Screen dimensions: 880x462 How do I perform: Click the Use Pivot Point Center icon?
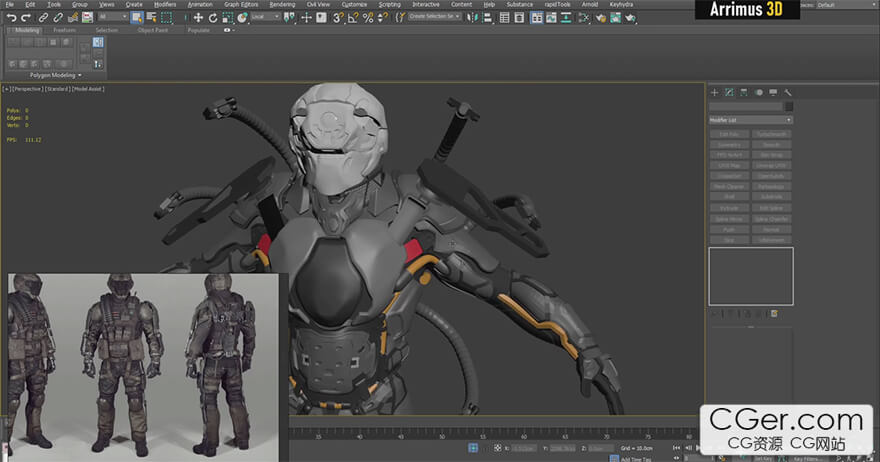tap(289, 18)
